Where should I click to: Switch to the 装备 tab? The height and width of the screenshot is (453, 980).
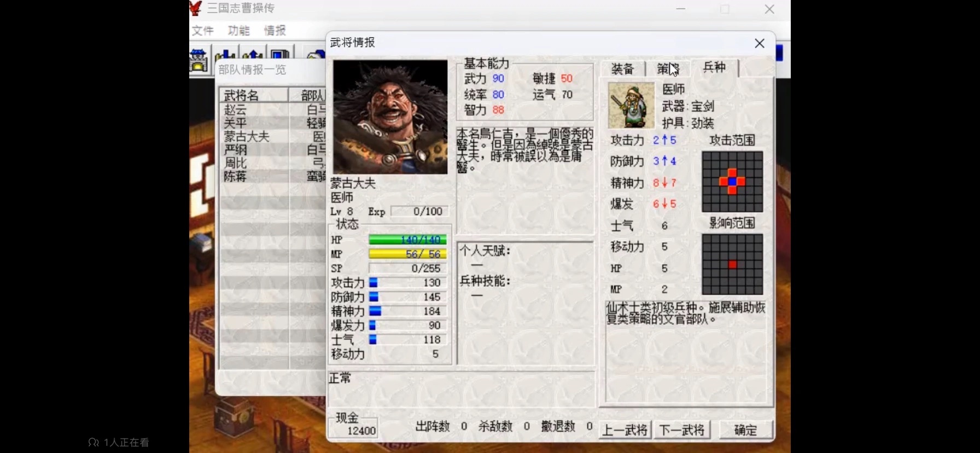[x=622, y=69]
